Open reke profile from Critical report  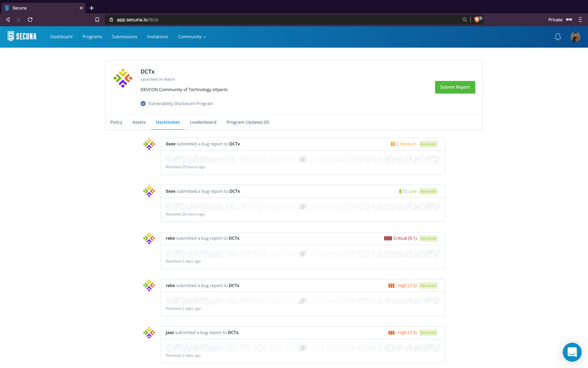pyautogui.click(x=170, y=238)
